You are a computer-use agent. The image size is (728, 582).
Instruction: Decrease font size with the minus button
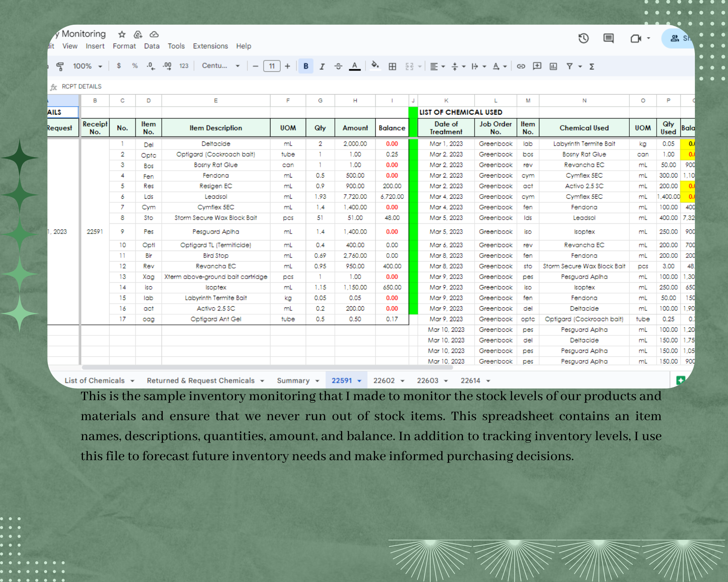tap(256, 66)
